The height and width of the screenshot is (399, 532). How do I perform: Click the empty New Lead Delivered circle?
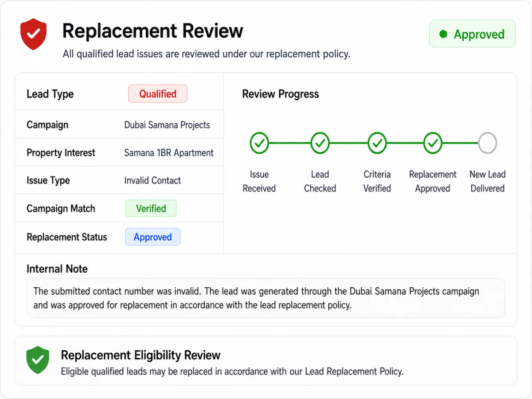[x=487, y=143]
